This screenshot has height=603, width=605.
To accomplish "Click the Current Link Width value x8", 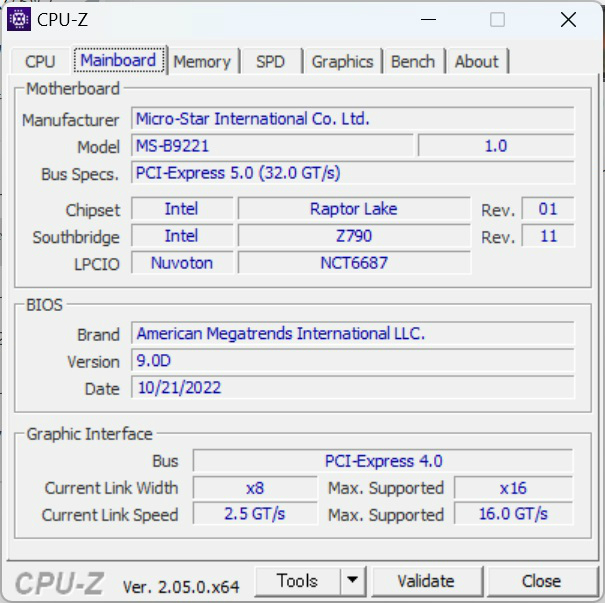I will click(255, 488).
